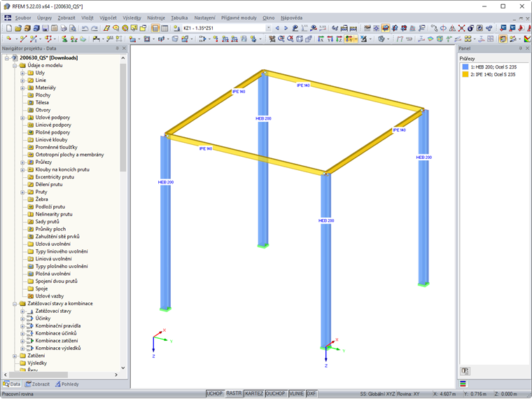
Task: Open the Soubor menu
Action: [x=22, y=17]
